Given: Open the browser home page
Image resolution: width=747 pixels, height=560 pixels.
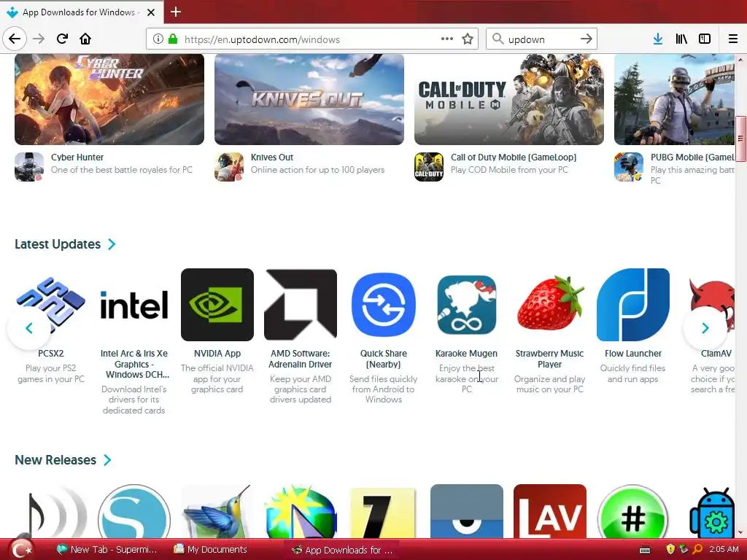Looking at the screenshot, I should point(85,39).
